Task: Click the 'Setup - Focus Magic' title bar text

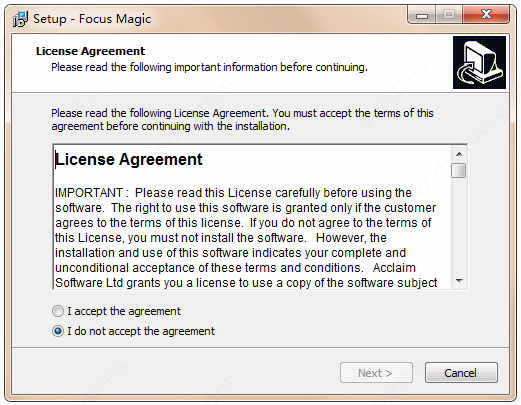Action: [92, 19]
